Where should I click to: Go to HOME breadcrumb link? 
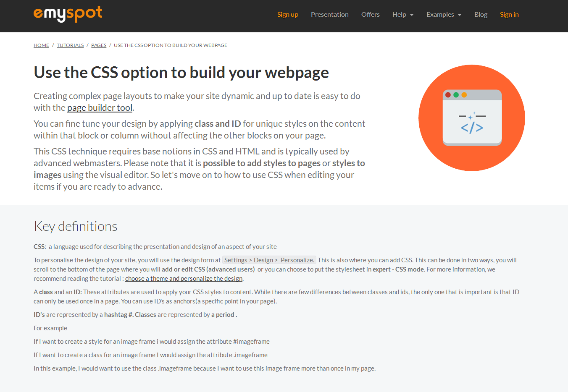coord(41,45)
